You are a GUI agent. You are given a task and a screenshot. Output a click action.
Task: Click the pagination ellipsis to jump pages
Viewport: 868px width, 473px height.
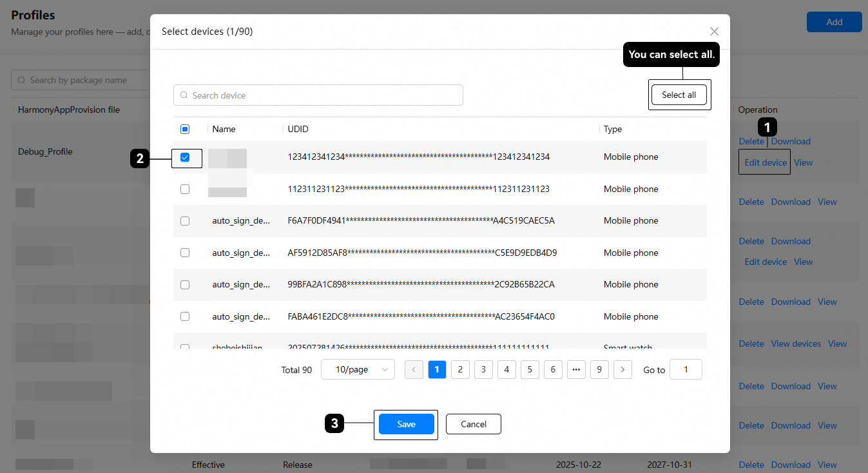point(576,369)
